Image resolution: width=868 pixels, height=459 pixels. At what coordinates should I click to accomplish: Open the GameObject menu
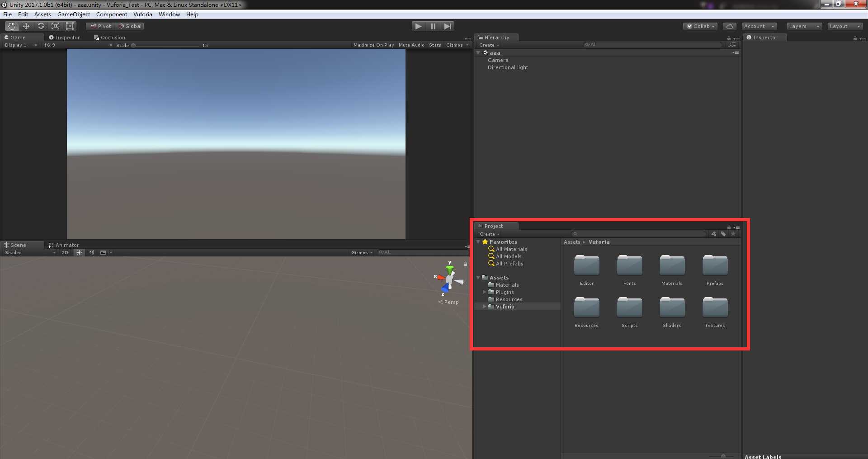click(x=74, y=14)
